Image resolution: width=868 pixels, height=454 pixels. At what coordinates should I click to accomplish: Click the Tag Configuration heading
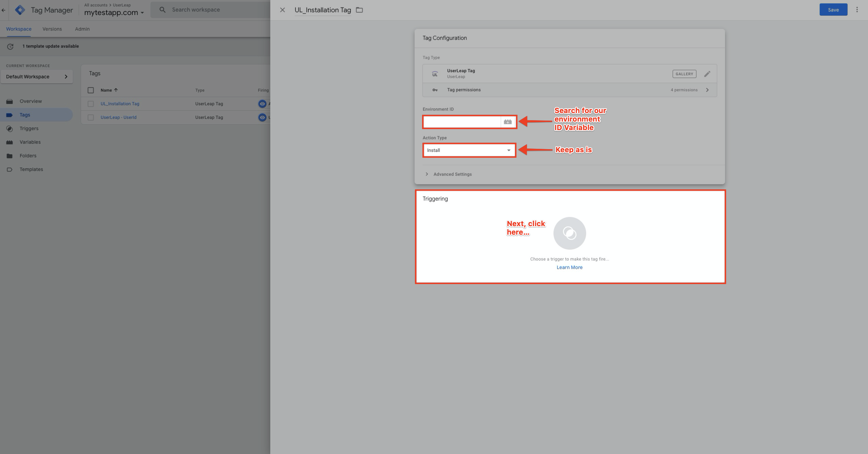(445, 38)
